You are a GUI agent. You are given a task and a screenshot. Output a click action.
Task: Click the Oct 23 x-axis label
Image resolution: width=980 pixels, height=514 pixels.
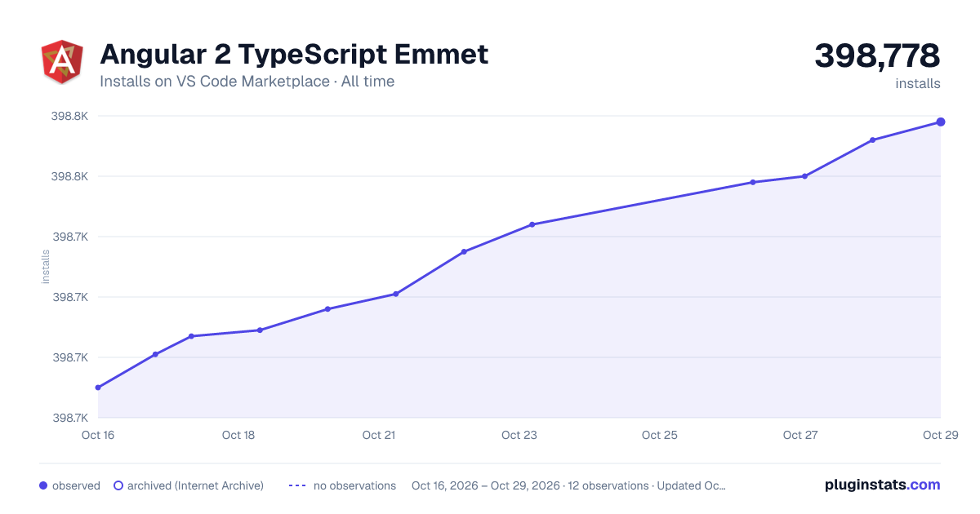click(519, 435)
